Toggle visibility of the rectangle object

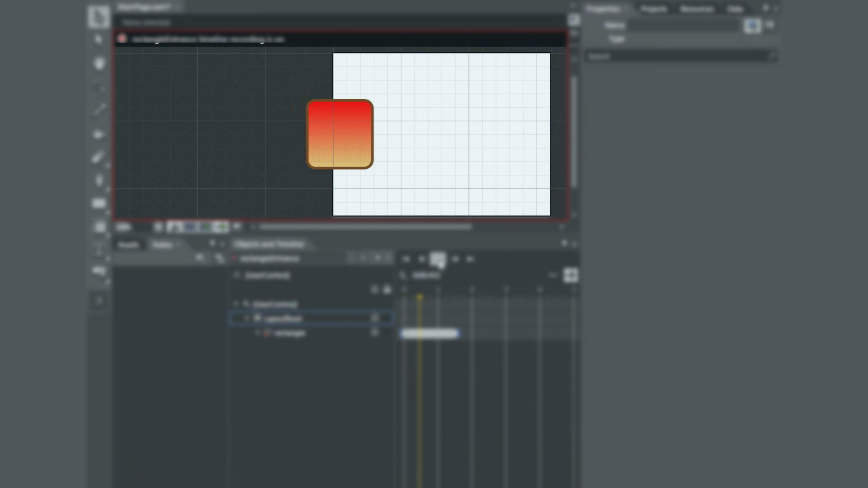point(374,333)
